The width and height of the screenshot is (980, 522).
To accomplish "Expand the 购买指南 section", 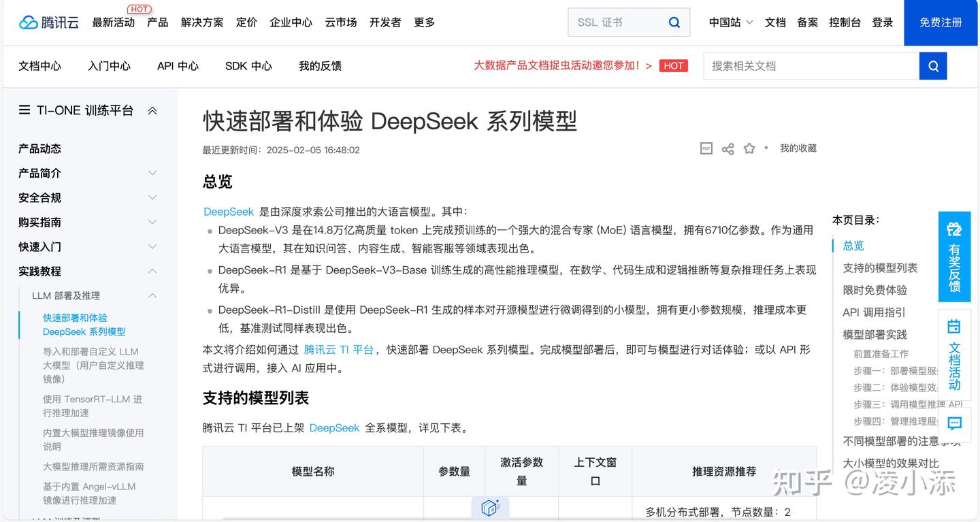I will point(152,222).
